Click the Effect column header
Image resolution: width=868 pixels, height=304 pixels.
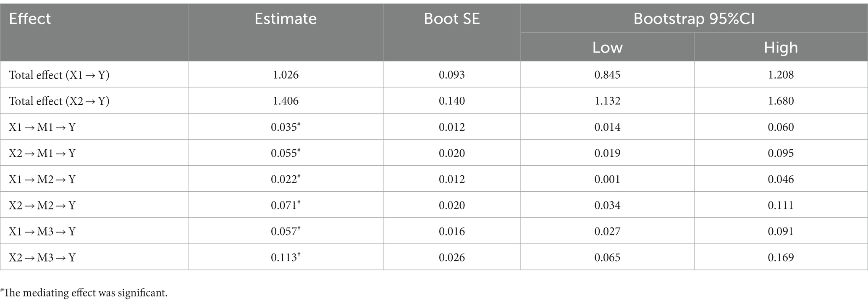tap(30, 19)
